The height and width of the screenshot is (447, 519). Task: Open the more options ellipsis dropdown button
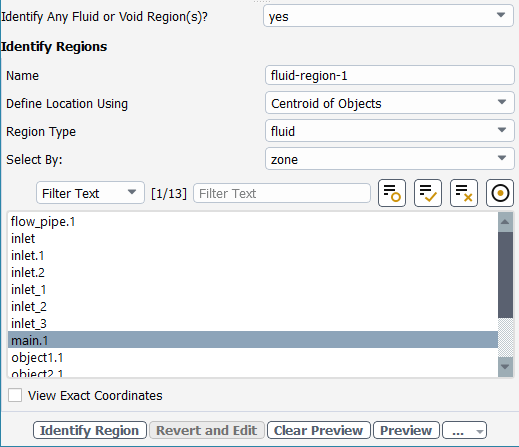(x=464, y=430)
